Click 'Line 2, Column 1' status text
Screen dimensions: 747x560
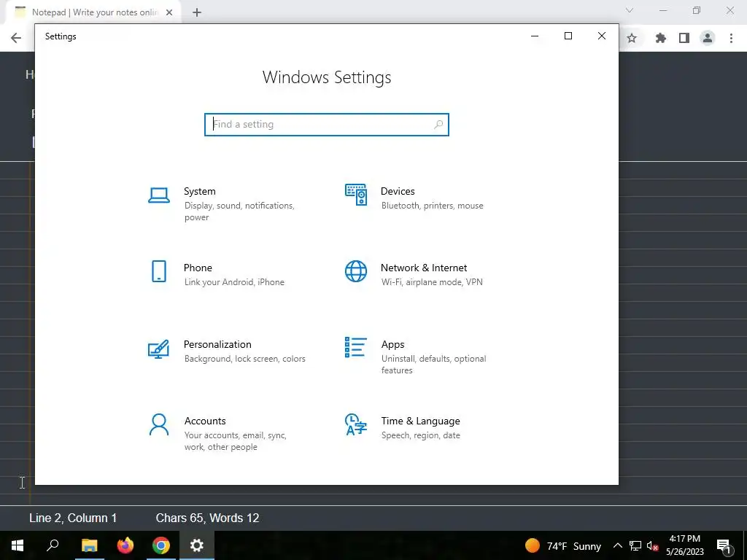[73, 518]
